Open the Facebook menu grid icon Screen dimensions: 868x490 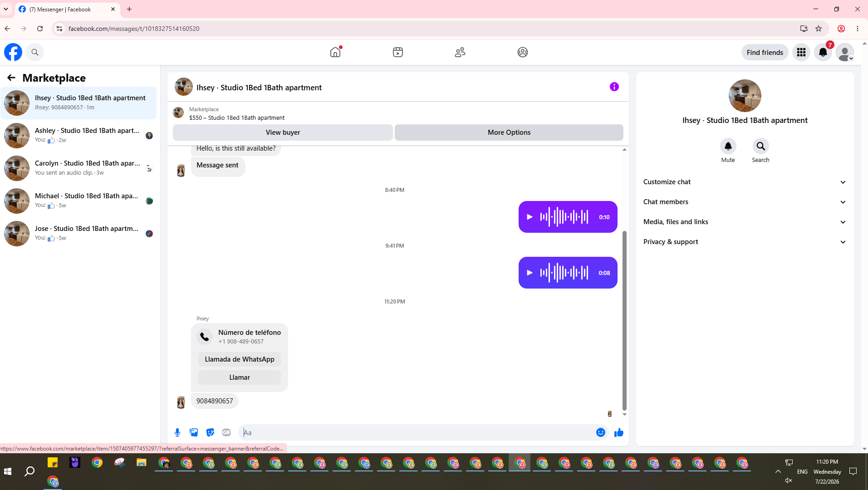pyautogui.click(x=801, y=52)
